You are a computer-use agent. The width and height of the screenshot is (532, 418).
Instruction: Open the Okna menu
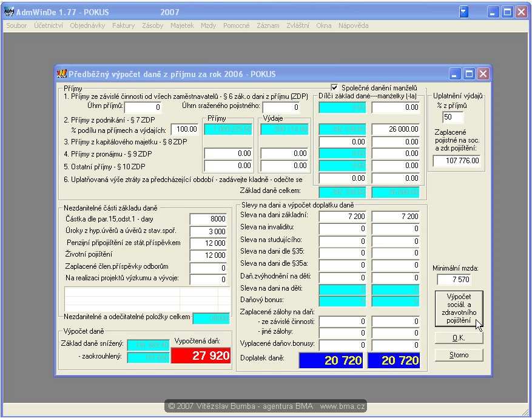pos(324,25)
